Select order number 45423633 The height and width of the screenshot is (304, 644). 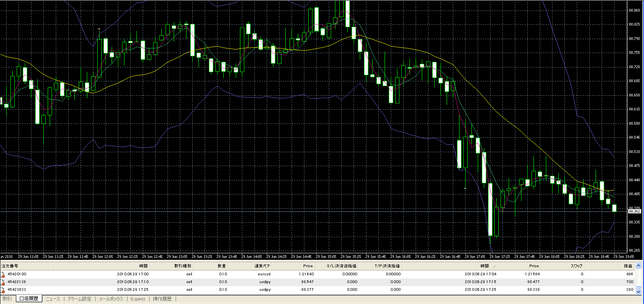click(x=17, y=290)
